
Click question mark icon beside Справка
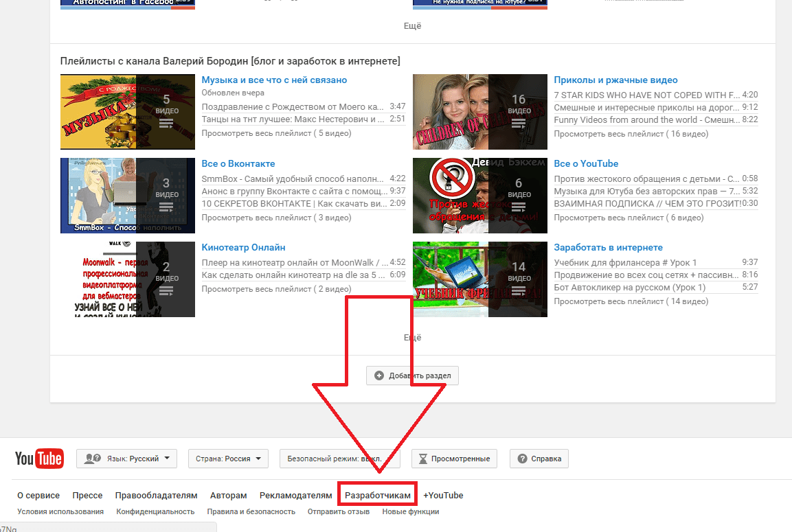(x=522, y=459)
